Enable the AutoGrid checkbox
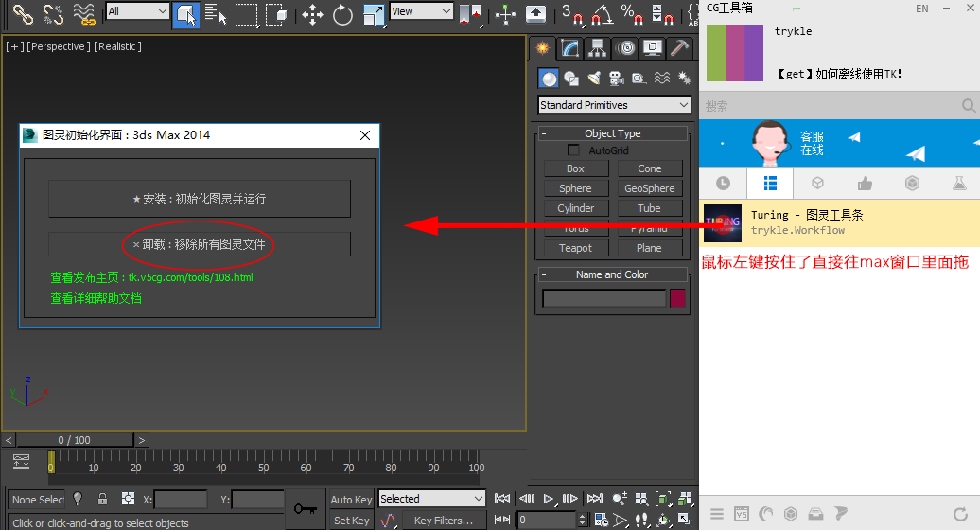Image resolution: width=980 pixels, height=530 pixels. [x=573, y=150]
